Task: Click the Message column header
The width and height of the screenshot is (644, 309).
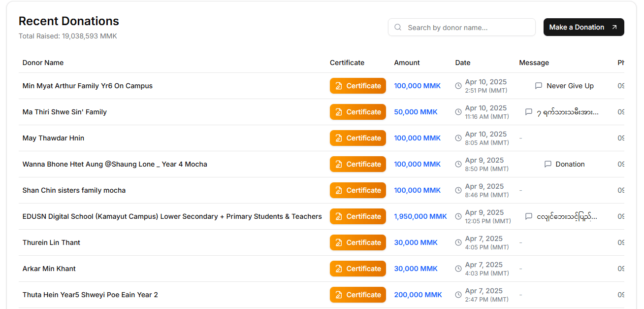Action: (x=534, y=63)
